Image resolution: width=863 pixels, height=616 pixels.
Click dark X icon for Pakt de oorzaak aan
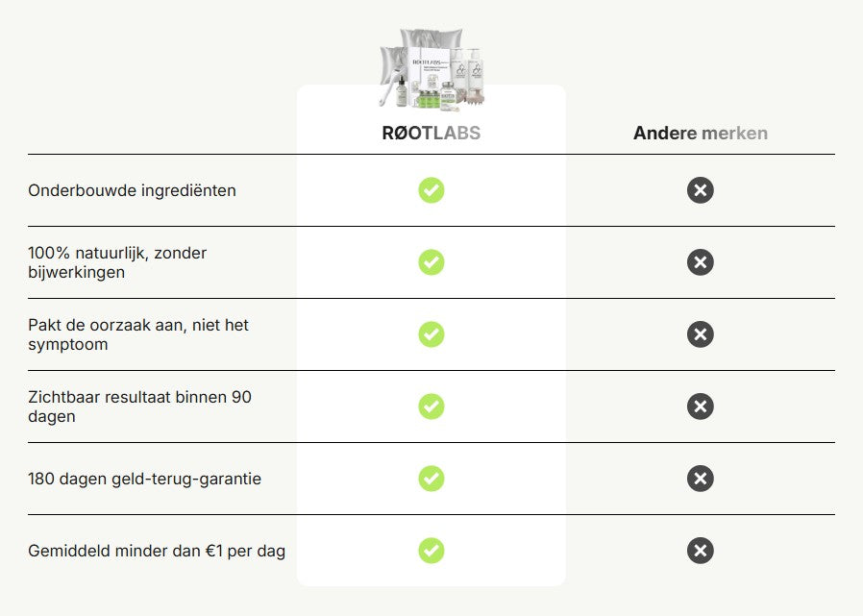(701, 334)
